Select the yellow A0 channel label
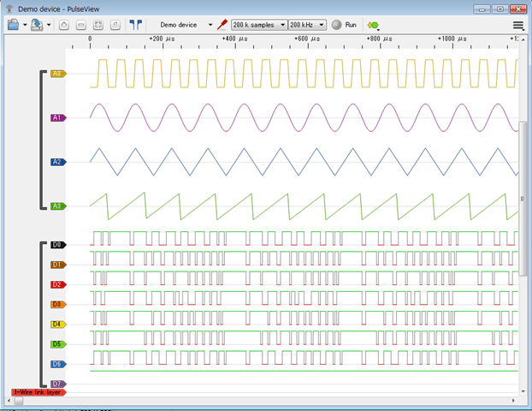The height and width of the screenshot is (411, 532). pos(58,74)
